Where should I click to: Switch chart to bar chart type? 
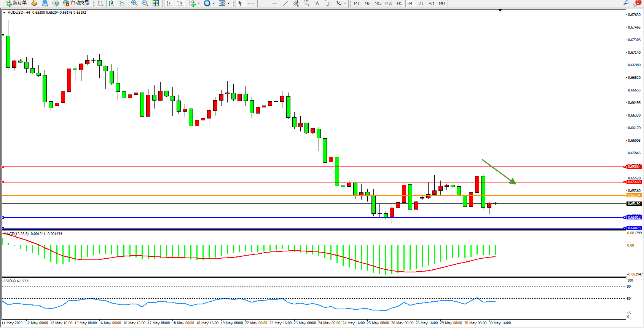tap(100, 3)
